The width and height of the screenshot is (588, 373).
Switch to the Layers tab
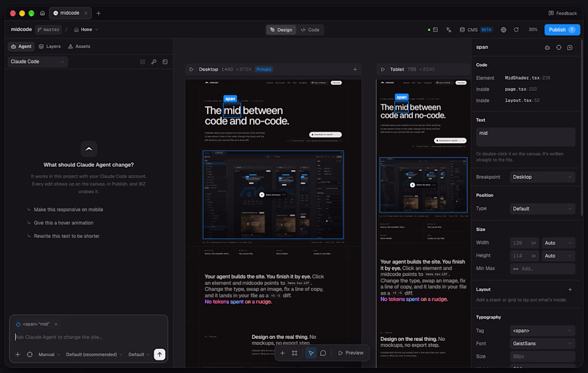50,46
